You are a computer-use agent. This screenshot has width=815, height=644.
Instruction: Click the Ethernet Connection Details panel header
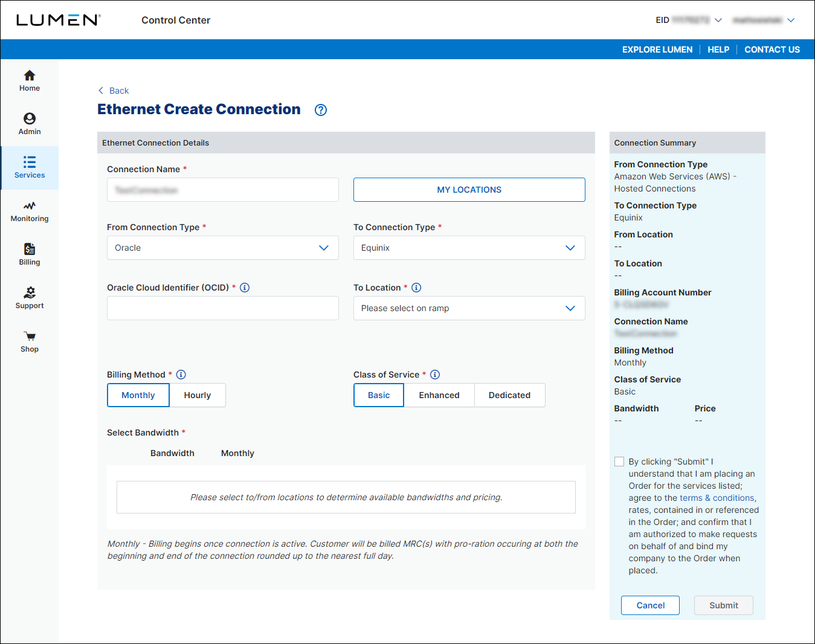(x=346, y=143)
